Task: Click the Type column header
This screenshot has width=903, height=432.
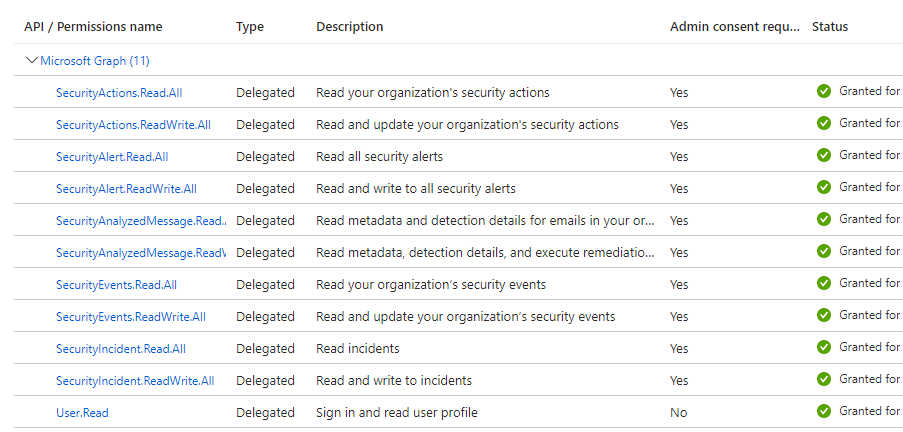Action: pos(250,26)
